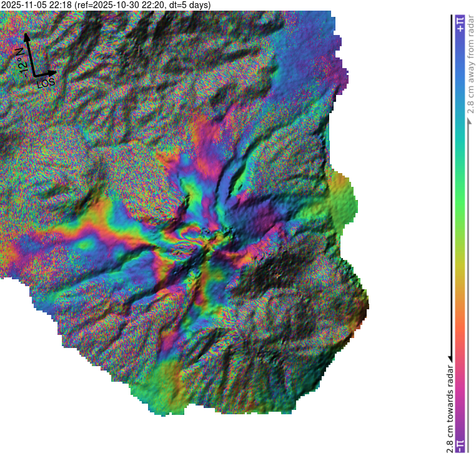Click the LOS text label
This screenshot has width=476, height=458.
pos(46,82)
